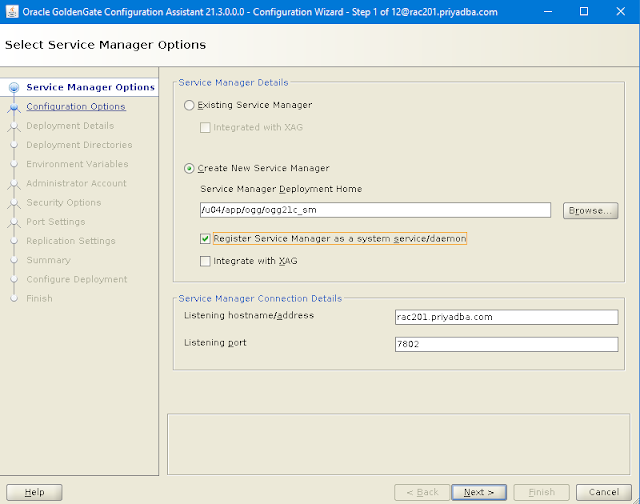Screen dimensions: 640x504
Task: Click the Finish step bullet icon in sidebar
Action: point(14,298)
